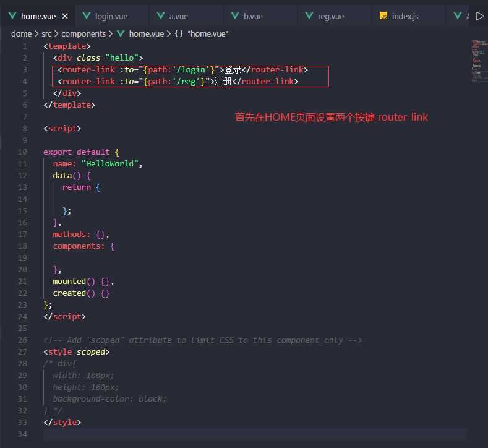Click the closing template tag

pyautogui.click(x=69, y=105)
